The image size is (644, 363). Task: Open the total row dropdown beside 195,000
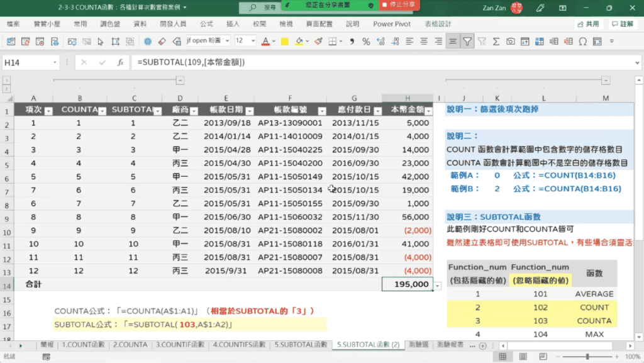pyautogui.click(x=438, y=286)
